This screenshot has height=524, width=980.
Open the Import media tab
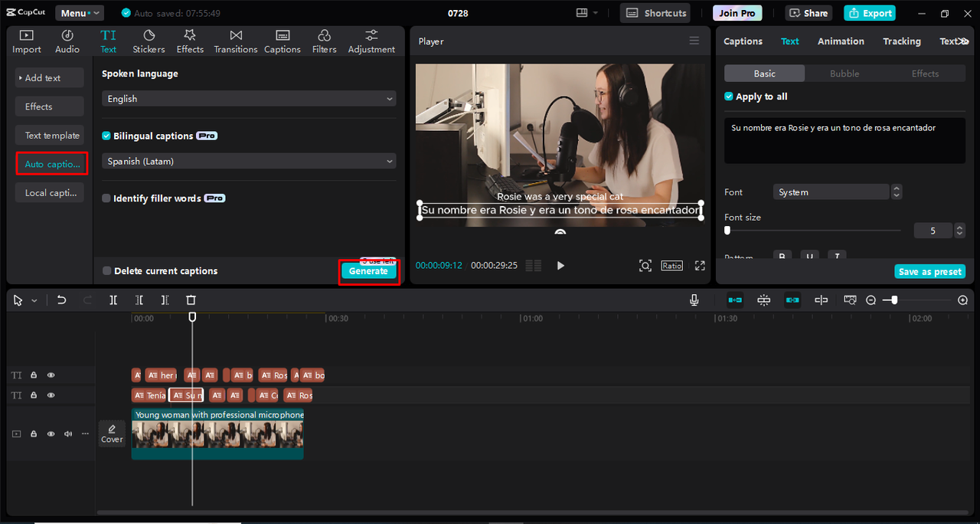[27, 41]
